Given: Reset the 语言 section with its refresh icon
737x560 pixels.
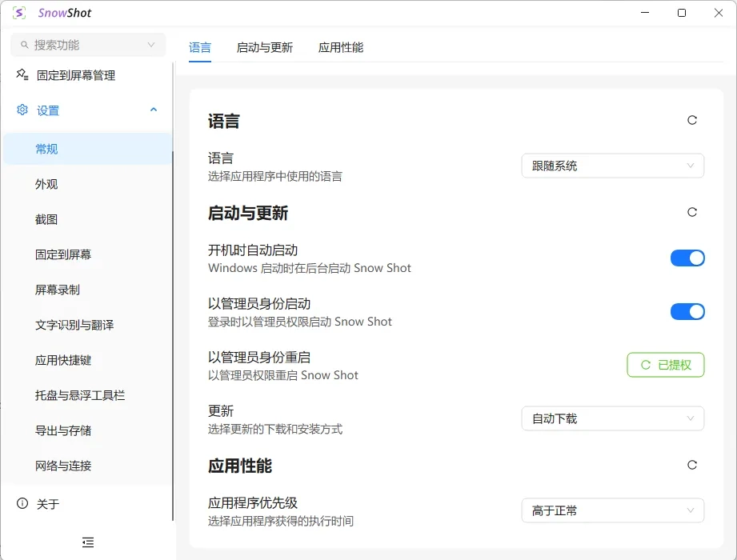Looking at the screenshot, I should click(x=692, y=120).
